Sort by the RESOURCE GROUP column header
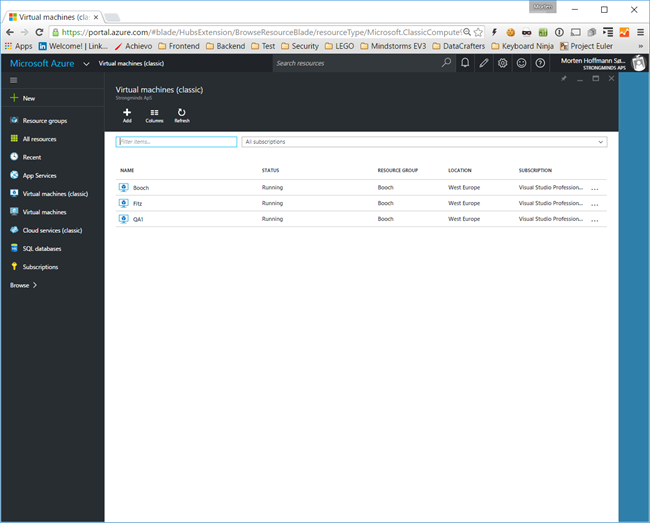The width and height of the screenshot is (650, 523). pos(398,170)
